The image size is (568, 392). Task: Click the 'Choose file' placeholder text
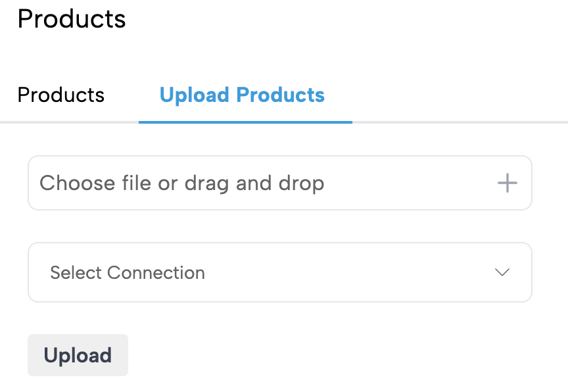[x=181, y=183]
